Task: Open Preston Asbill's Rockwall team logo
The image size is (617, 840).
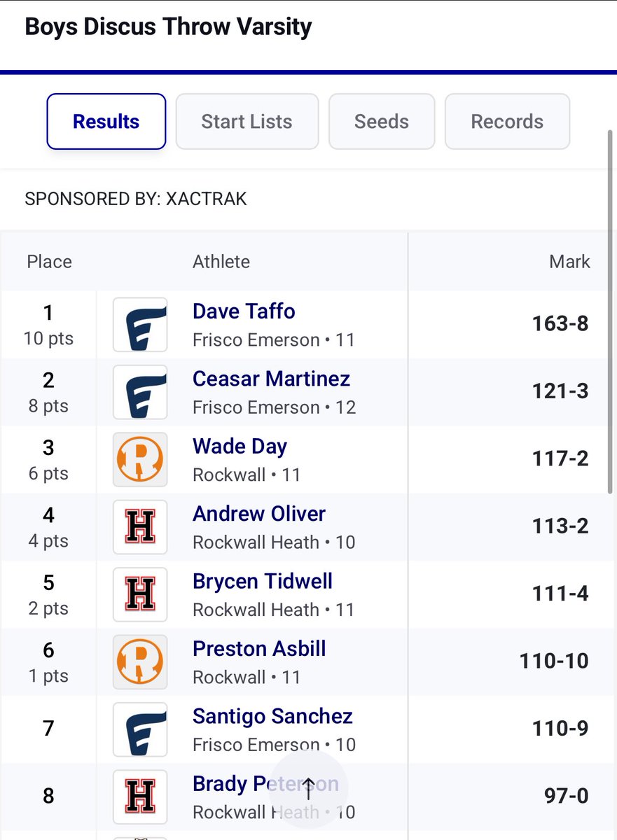Action: [x=140, y=662]
